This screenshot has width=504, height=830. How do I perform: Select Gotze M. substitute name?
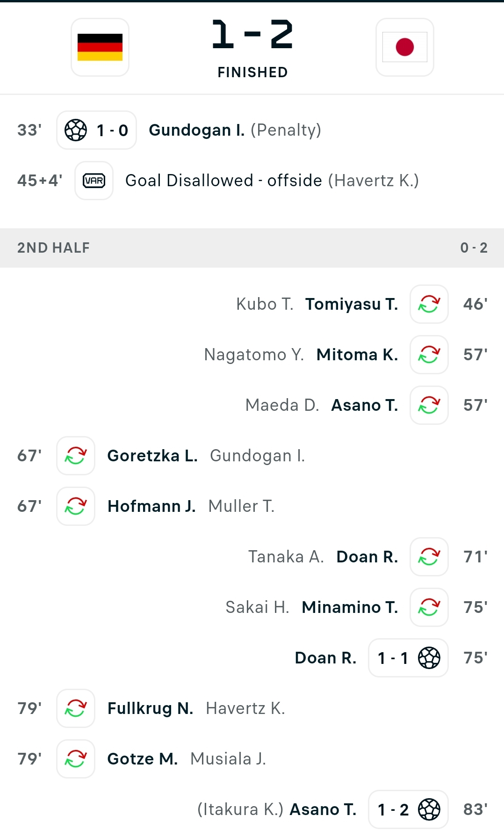pyautogui.click(x=143, y=759)
